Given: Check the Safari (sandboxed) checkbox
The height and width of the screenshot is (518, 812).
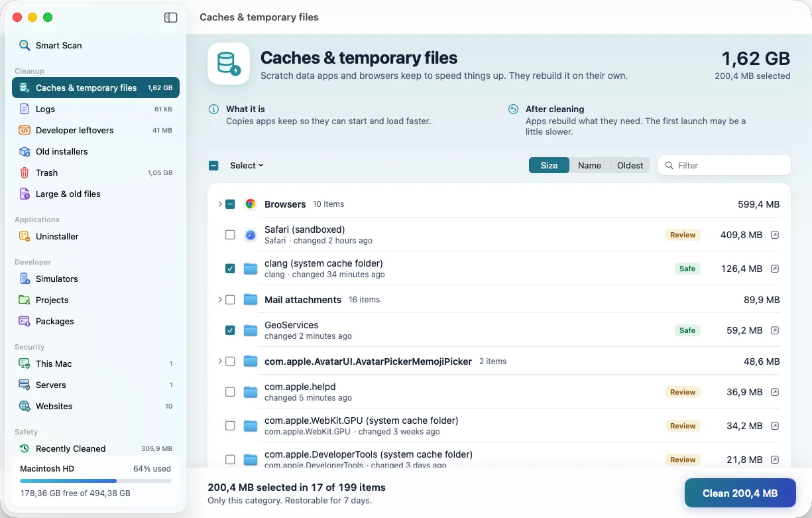Looking at the screenshot, I should pos(230,235).
